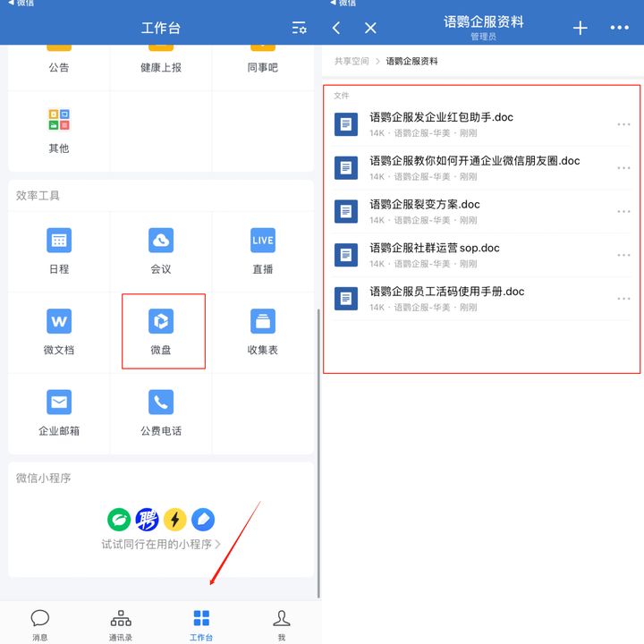Switch to the 通讯录 tab

tap(121, 623)
